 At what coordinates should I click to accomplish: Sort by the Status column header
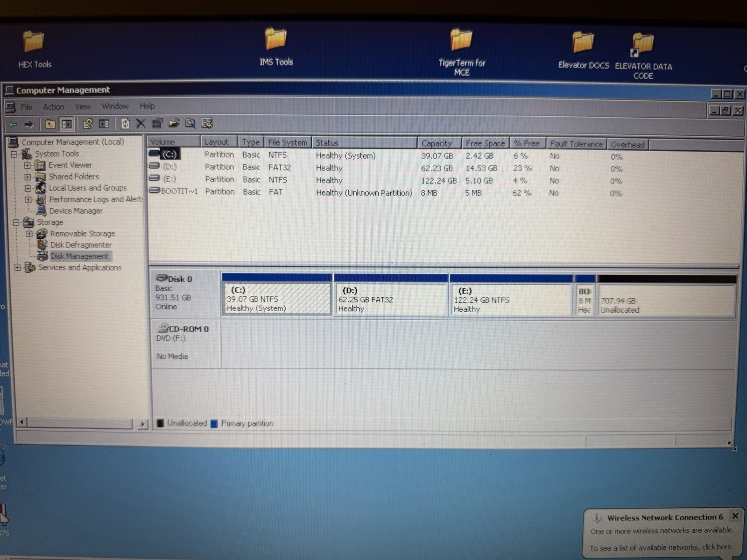coord(365,143)
